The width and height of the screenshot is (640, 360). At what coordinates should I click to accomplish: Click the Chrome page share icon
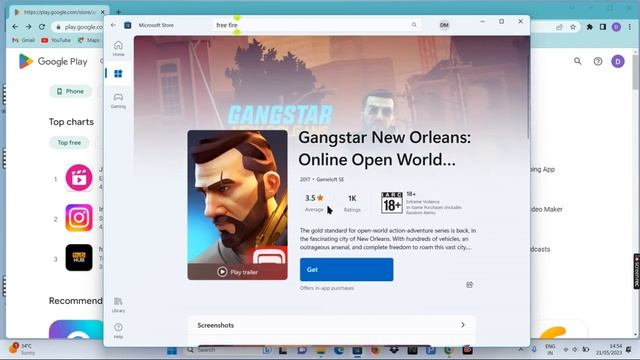[x=559, y=27]
